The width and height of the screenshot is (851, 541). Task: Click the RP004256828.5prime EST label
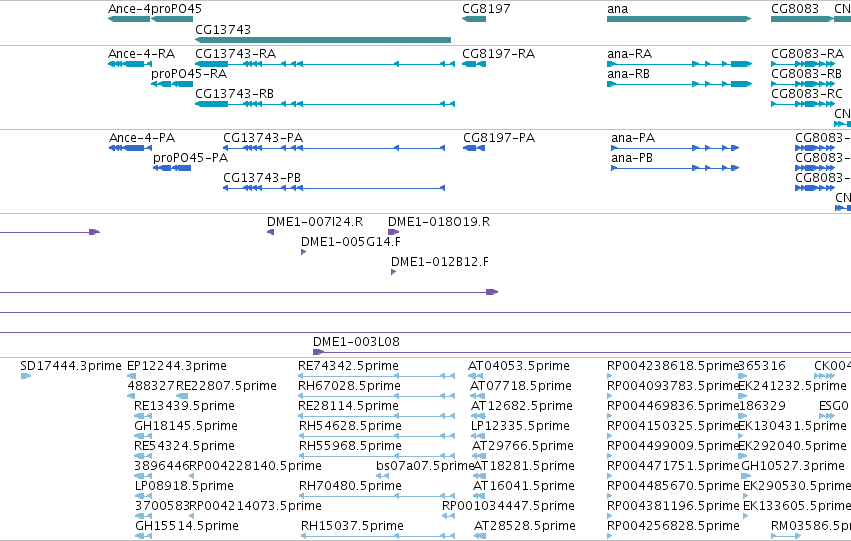[x=673, y=526]
